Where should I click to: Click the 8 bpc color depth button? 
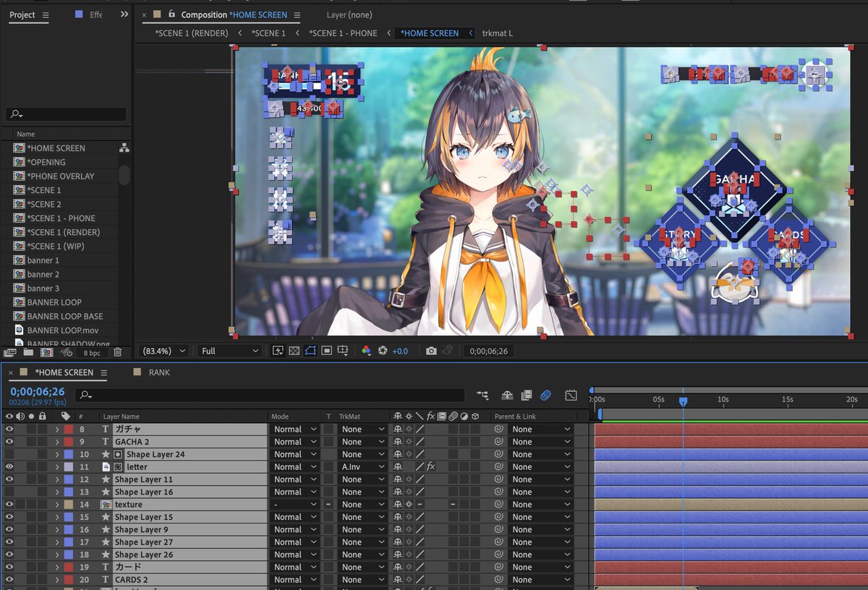coord(92,352)
